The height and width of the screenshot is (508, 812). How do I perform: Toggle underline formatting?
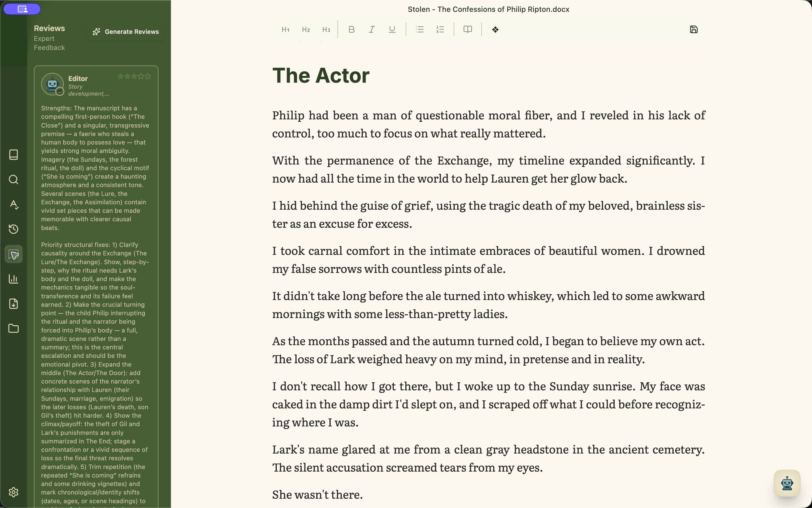coord(392,30)
